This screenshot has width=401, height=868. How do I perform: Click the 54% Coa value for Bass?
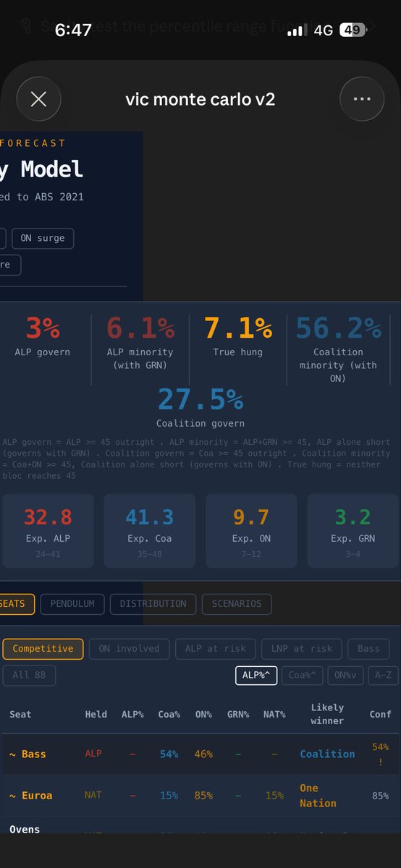pyautogui.click(x=169, y=754)
